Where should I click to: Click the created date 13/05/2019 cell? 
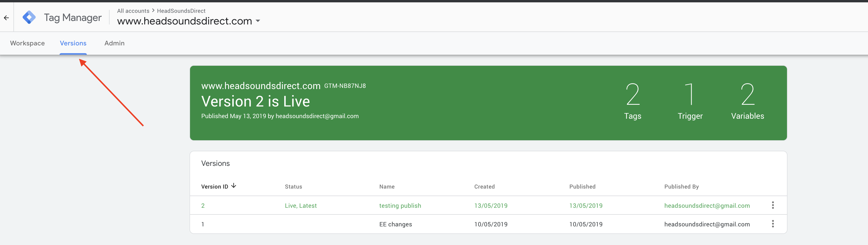(491, 206)
